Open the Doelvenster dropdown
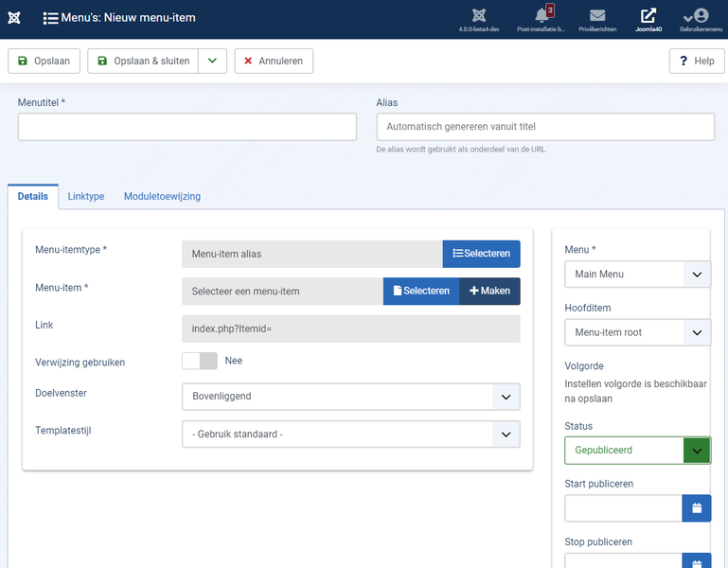This screenshot has height=568, width=728. 351,397
